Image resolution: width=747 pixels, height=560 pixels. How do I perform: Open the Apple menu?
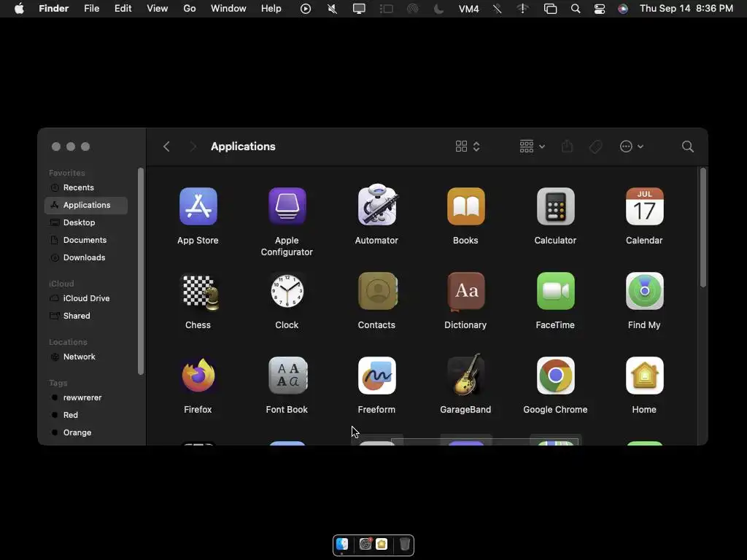tap(19, 9)
